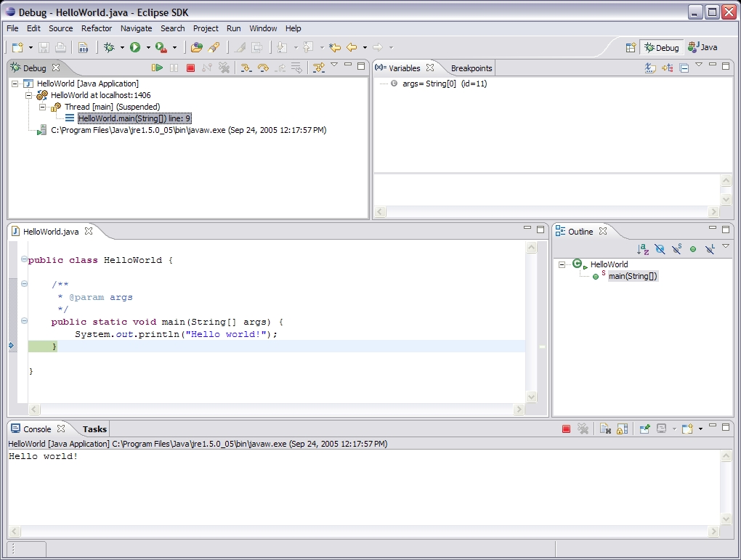This screenshot has width=741, height=560.
Task: Open the Source menu
Action: 61,28
